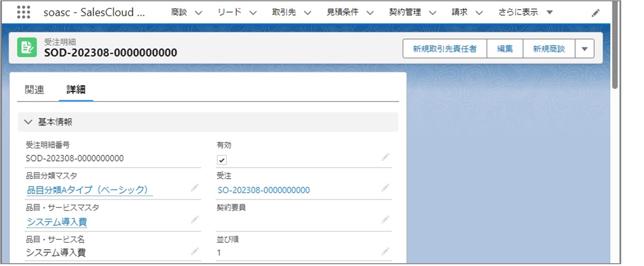The image size is (644, 266).
Task: Click the pencil icon to edit navigation bar
Action: (596, 13)
